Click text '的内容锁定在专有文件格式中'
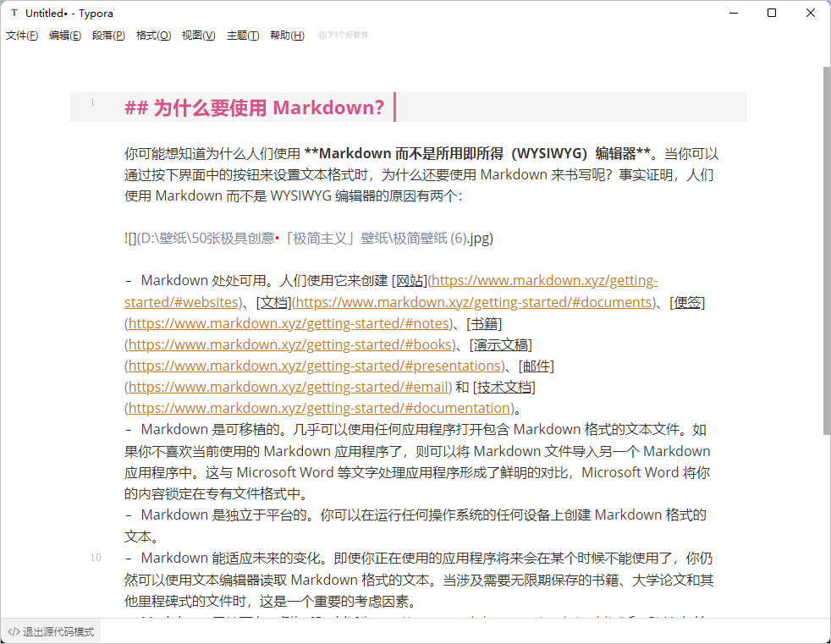 (x=212, y=494)
